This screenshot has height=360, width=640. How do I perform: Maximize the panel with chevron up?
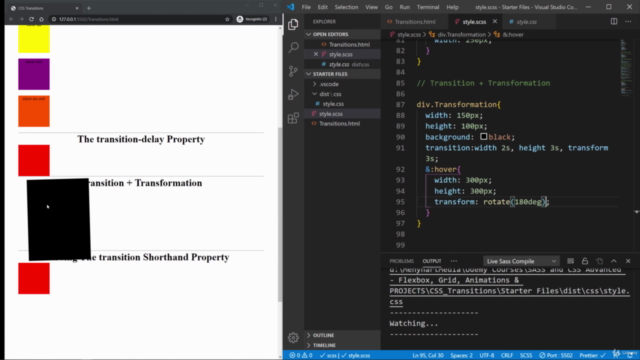click(614, 261)
